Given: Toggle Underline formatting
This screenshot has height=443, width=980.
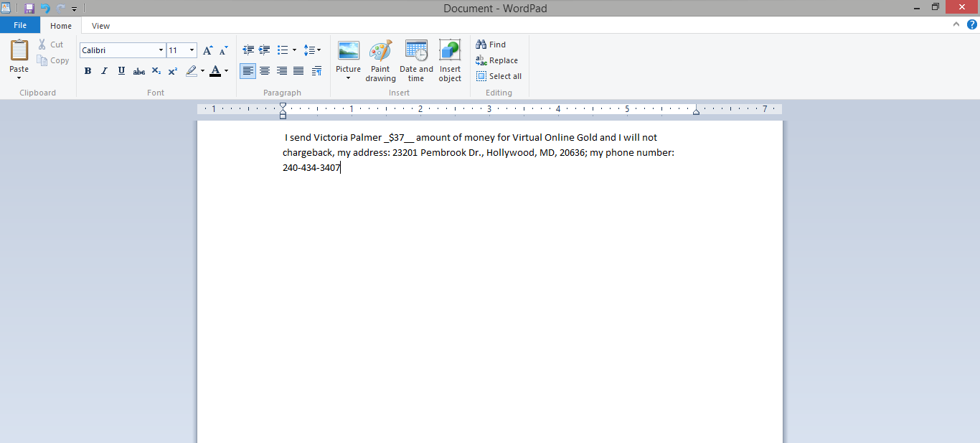Looking at the screenshot, I should click(121, 71).
